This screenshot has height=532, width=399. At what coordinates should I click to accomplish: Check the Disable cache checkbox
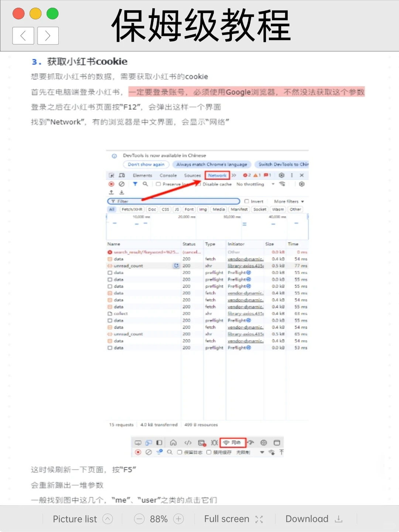199,184
